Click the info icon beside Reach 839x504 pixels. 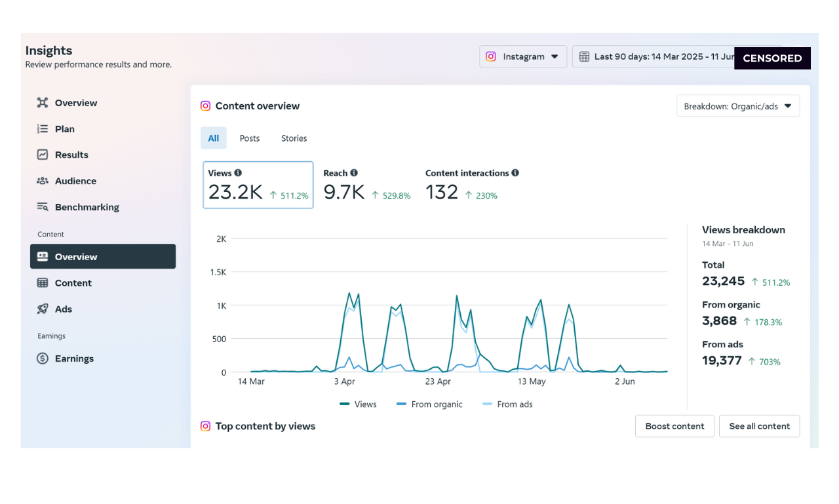[x=354, y=173]
